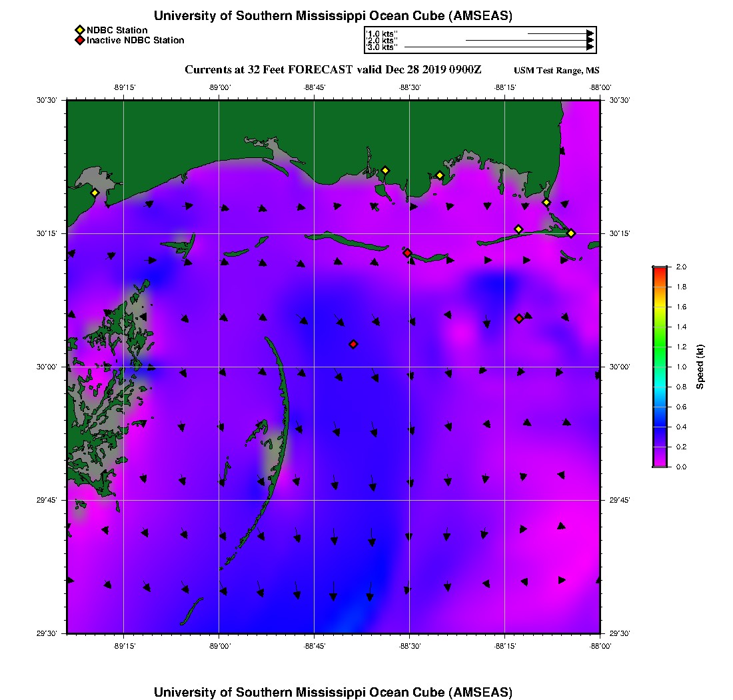Select the westernmost yellow NDBC station marker
Viewport: 733px width, 700px height.
[x=95, y=193]
